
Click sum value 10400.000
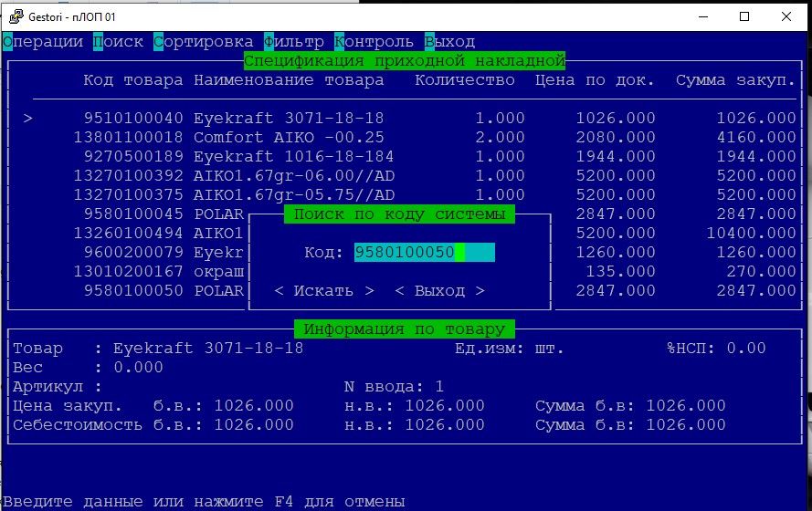pyautogui.click(x=751, y=233)
